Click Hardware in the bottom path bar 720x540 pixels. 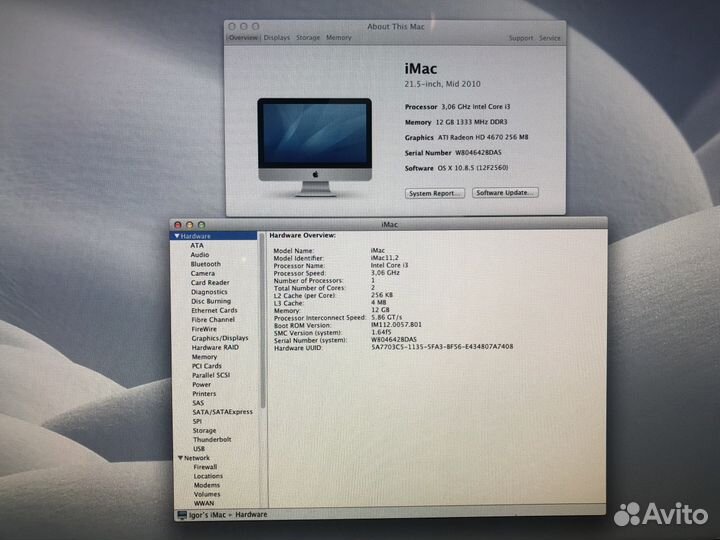click(x=251, y=515)
